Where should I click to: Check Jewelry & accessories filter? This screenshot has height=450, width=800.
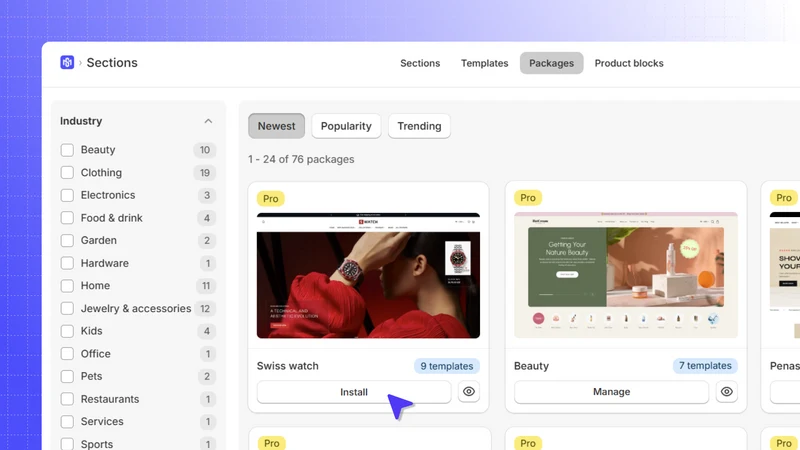click(x=67, y=308)
